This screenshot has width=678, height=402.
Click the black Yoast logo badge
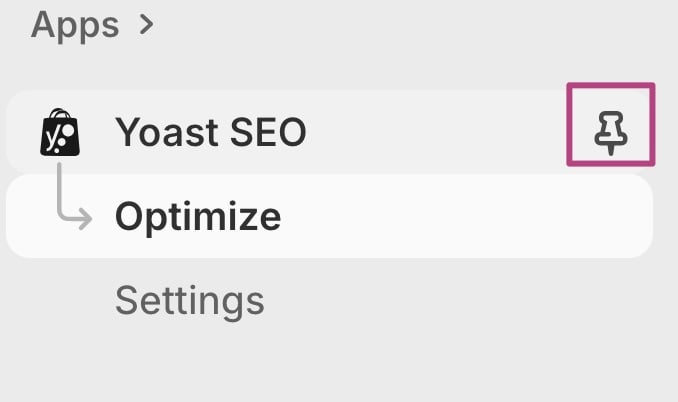tap(59, 133)
